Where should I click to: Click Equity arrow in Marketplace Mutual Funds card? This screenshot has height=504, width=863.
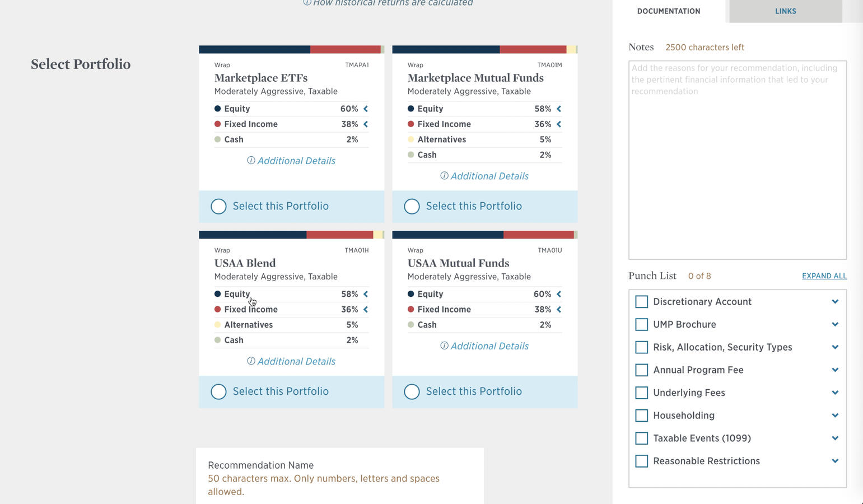(x=559, y=109)
